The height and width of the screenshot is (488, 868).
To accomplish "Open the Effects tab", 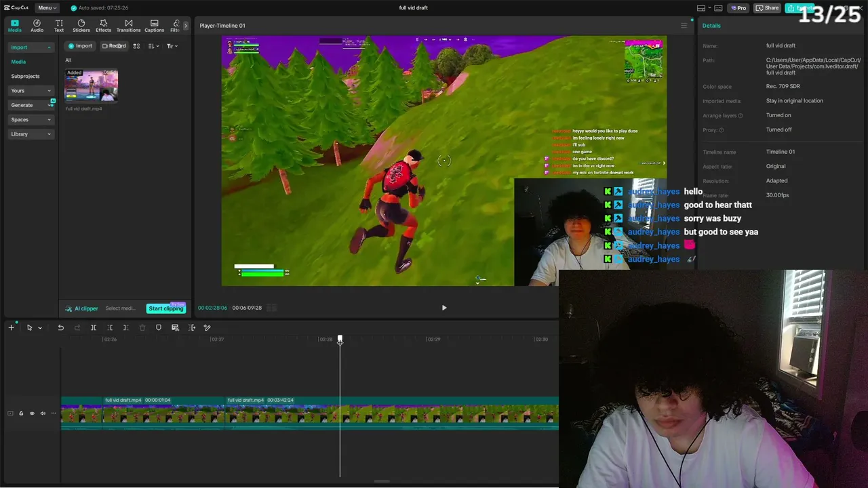I will tap(103, 26).
